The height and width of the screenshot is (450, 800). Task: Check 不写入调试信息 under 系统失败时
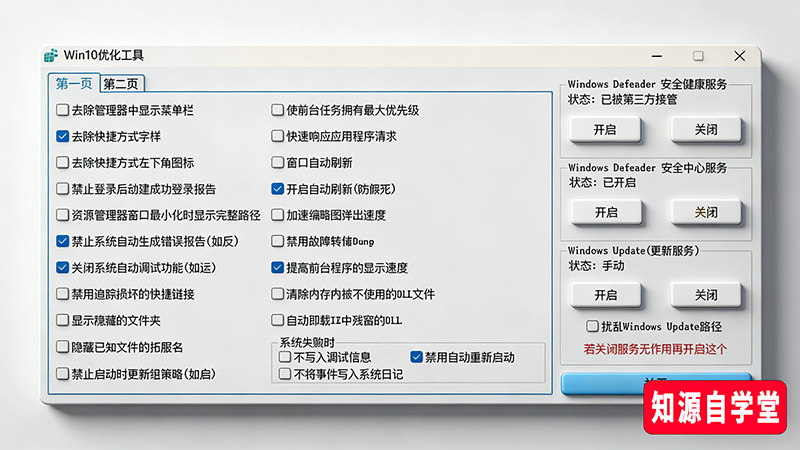click(x=285, y=357)
